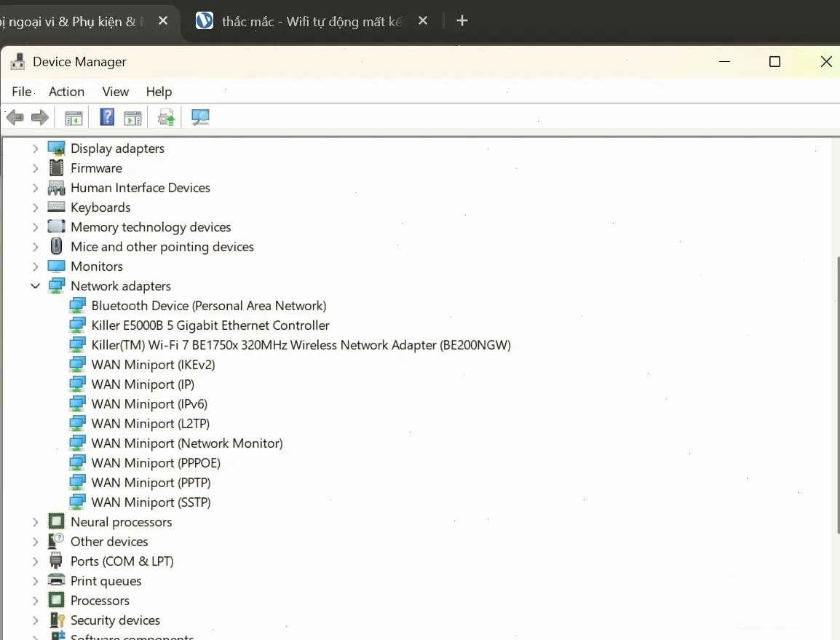Click the printer icon for Print queues

56,580
